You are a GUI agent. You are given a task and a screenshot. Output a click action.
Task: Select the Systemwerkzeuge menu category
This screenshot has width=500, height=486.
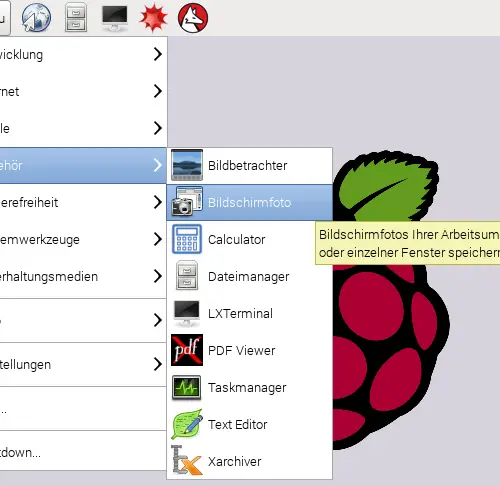tap(83, 239)
